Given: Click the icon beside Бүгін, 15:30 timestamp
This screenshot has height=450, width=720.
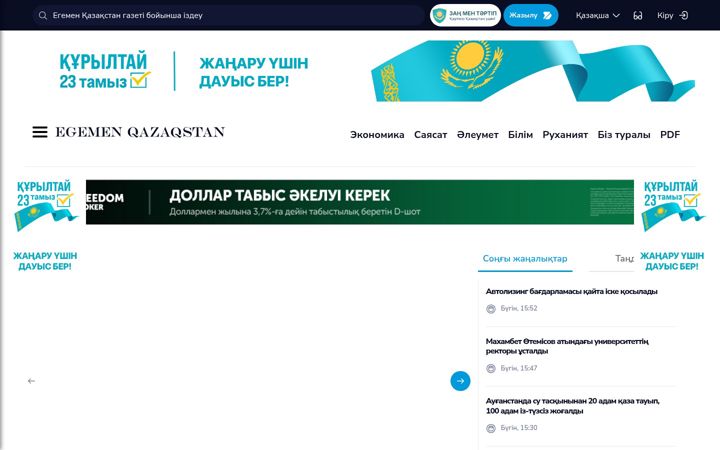Looking at the screenshot, I should [x=491, y=428].
